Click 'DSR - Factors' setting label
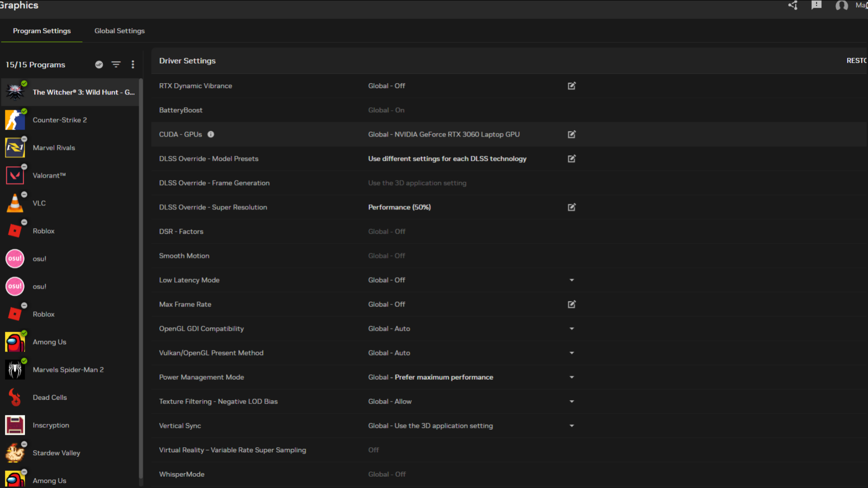Image resolution: width=868 pixels, height=488 pixels. pos(181,231)
